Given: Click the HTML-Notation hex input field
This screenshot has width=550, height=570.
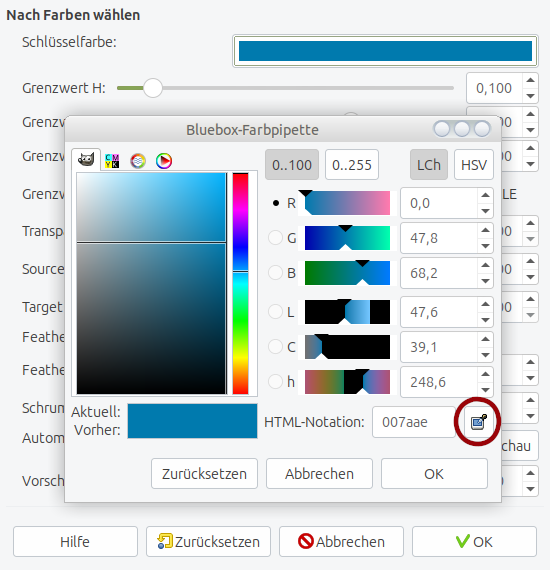Looking at the screenshot, I should click(414, 422).
